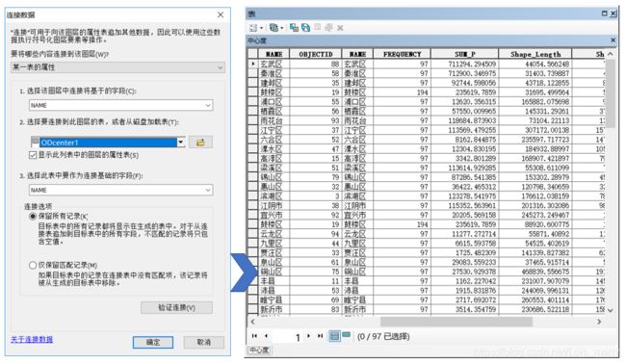Click the OBJECTID cell showing 93
626x364 pixels.
click(x=316, y=120)
